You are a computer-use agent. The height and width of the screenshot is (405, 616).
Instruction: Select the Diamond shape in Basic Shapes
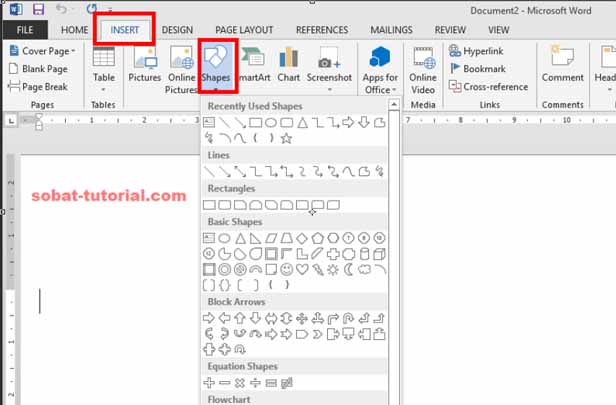pos(302,238)
